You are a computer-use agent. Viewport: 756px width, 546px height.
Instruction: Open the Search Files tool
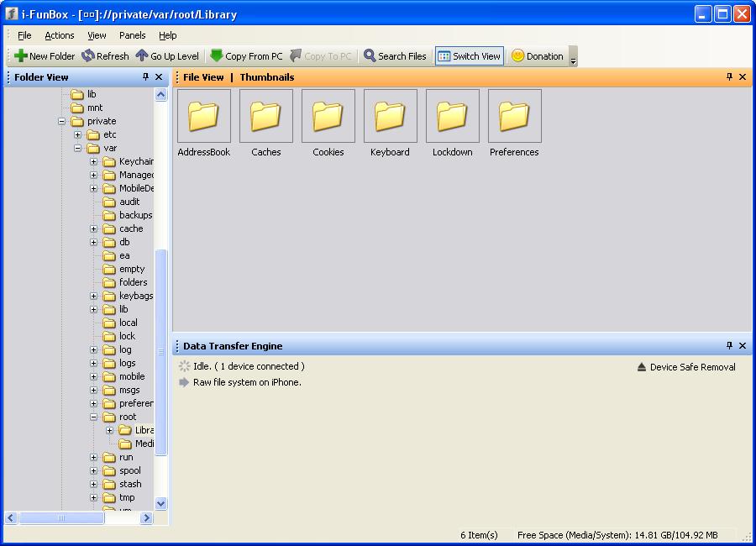395,56
